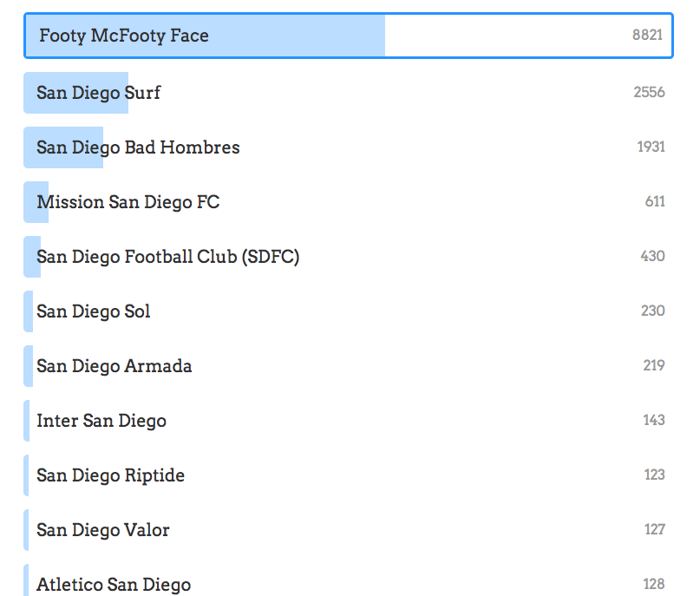This screenshot has height=596, width=700.
Task: Select the Footy McFooty Face poll option
Action: pos(124,36)
